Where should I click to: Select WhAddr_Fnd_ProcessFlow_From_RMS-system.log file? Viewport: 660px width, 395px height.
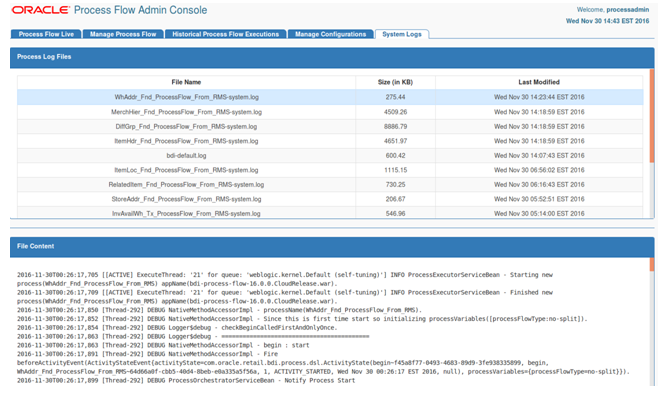click(186, 97)
